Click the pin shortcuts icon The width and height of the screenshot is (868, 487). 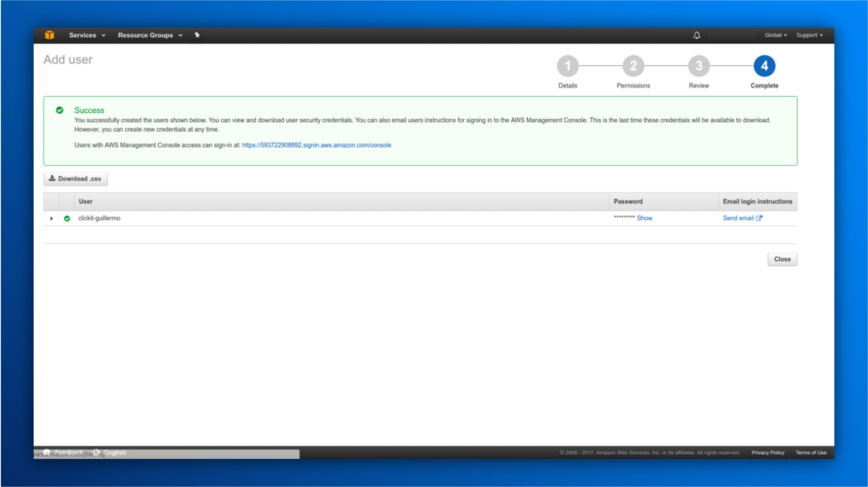coord(197,35)
